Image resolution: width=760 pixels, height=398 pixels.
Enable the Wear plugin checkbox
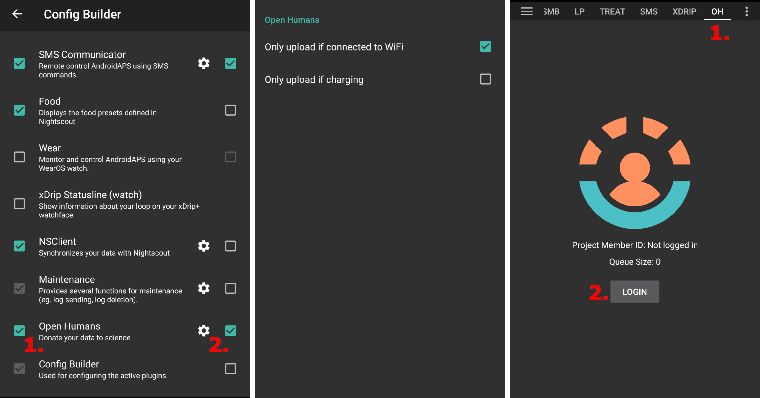(x=19, y=157)
